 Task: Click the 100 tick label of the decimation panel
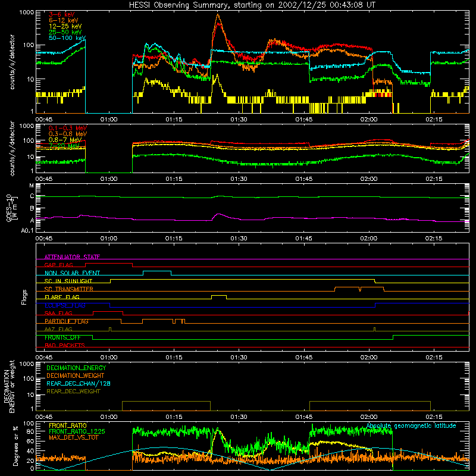[x=29, y=378]
